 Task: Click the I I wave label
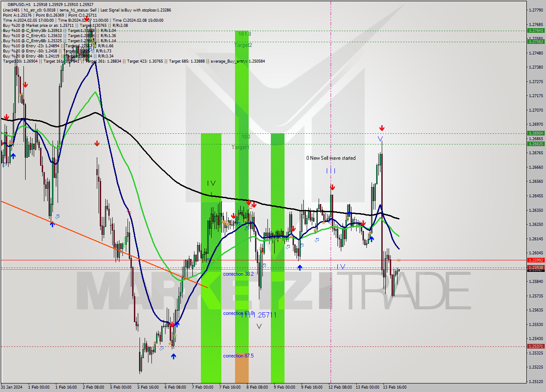point(331,171)
